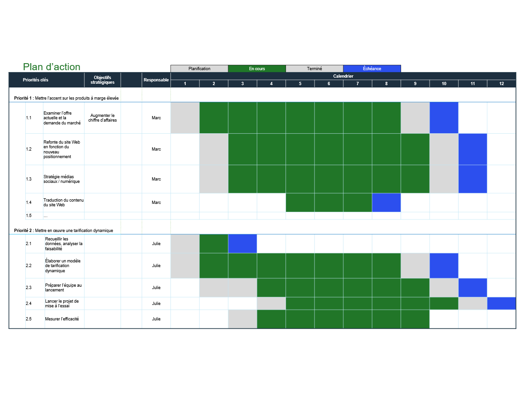Image resolution: width=532 pixels, height=399 pixels.
Task: Select the Objectifs stratégiques header cell
Action: 102,80
